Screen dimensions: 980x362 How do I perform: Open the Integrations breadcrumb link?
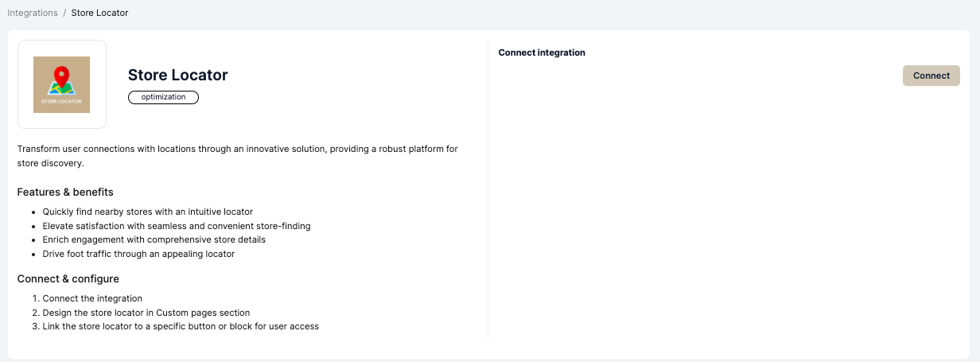[33, 13]
